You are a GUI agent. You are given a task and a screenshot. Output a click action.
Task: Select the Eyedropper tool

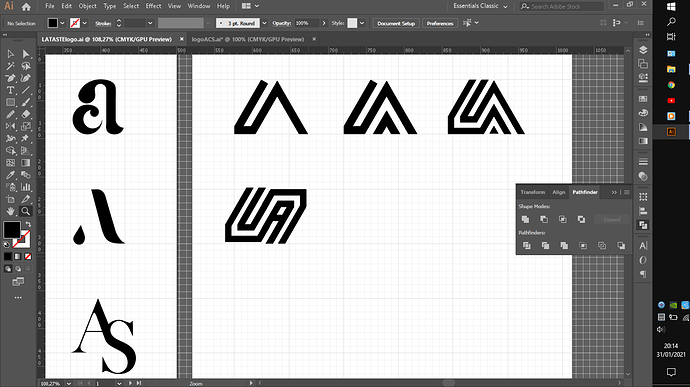tap(10, 175)
